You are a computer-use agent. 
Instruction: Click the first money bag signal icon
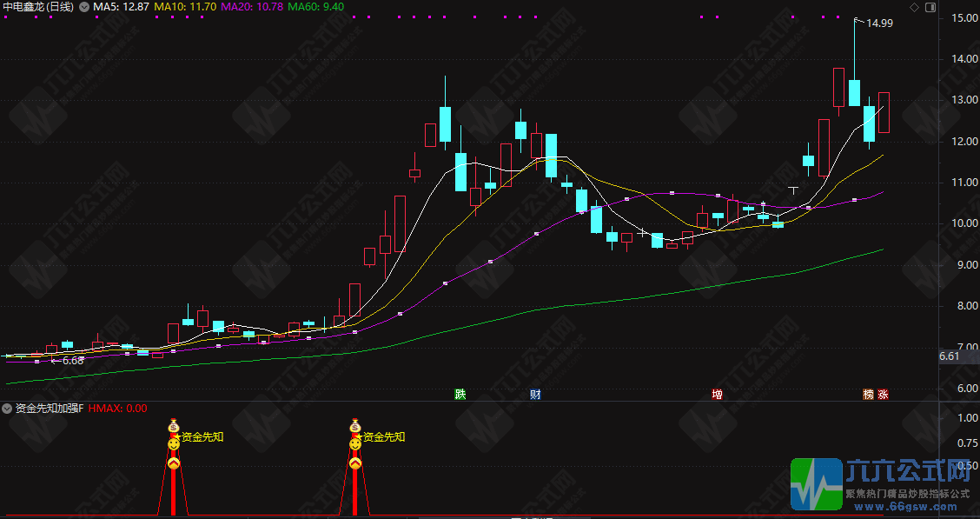click(x=174, y=426)
